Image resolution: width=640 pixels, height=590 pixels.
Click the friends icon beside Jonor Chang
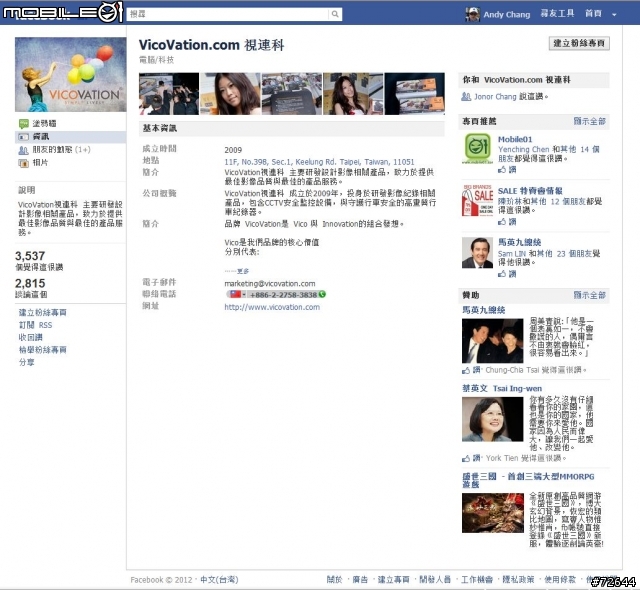466,97
